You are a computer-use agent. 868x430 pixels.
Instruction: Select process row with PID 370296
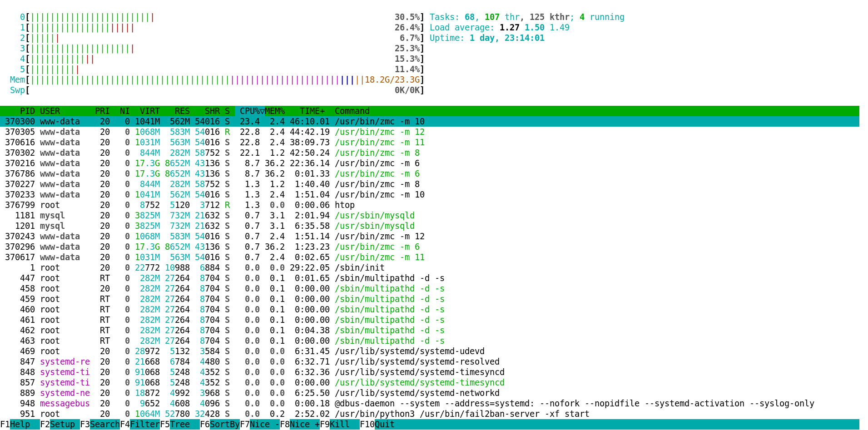pos(430,247)
